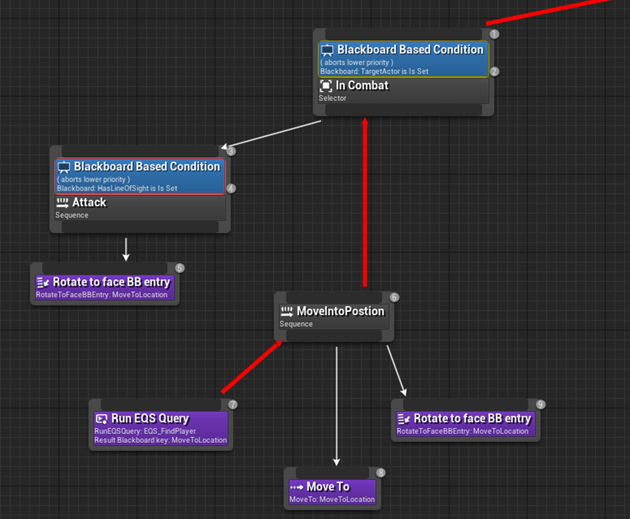Image resolution: width=630 pixels, height=519 pixels.
Task: Click the Attack sequence icon
Action: point(62,202)
